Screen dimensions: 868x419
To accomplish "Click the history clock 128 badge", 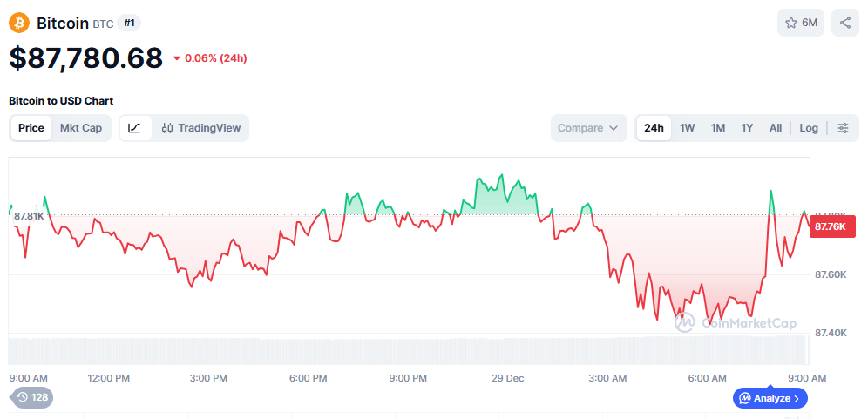I will tap(32, 397).
